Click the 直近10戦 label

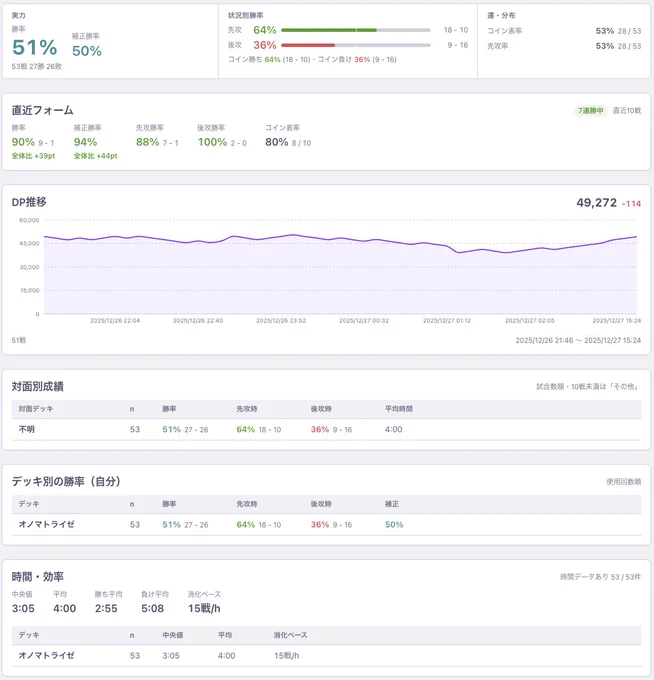tap(627, 111)
